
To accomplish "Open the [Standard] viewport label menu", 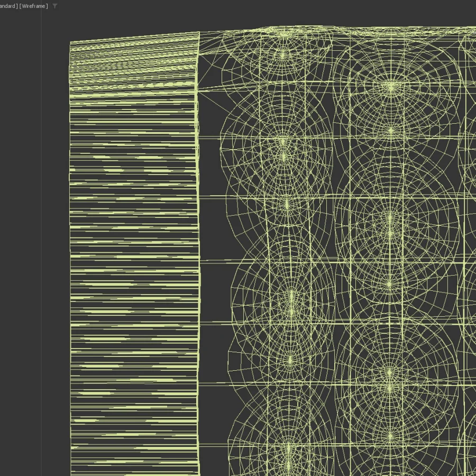I will point(7,6).
